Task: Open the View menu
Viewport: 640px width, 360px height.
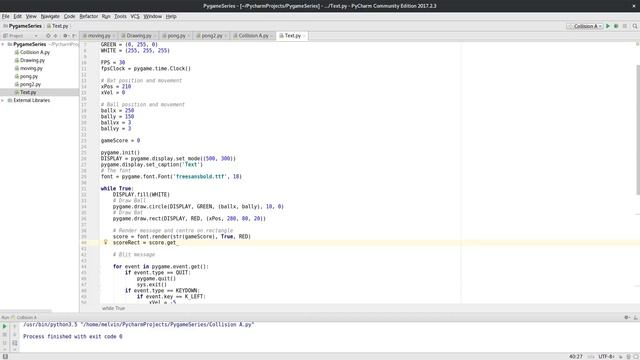Action: click(31, 16)
